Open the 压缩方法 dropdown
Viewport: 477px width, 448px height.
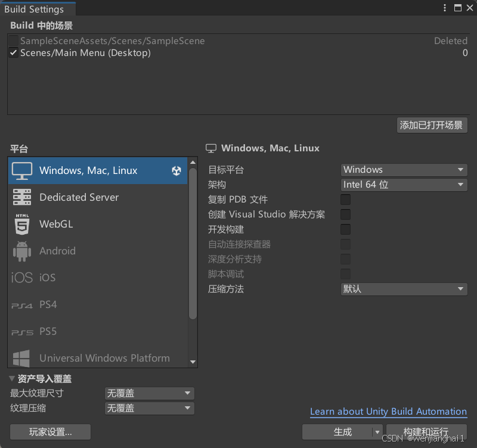click(404, 289)
